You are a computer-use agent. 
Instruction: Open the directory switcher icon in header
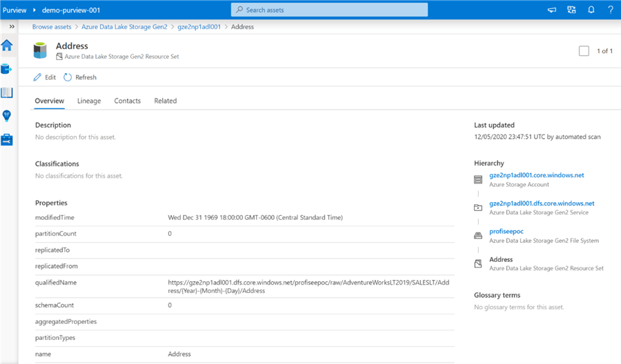(x=571, y=10)
